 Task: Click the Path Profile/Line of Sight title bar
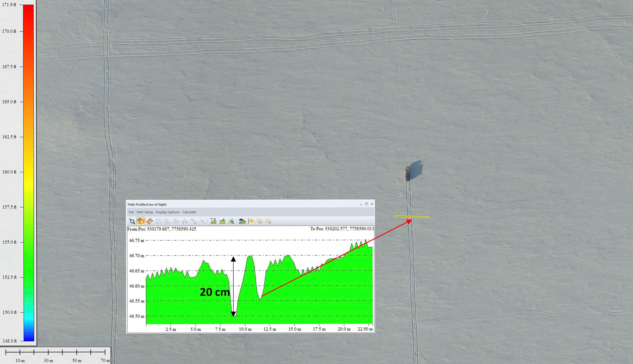click(242, 204)
